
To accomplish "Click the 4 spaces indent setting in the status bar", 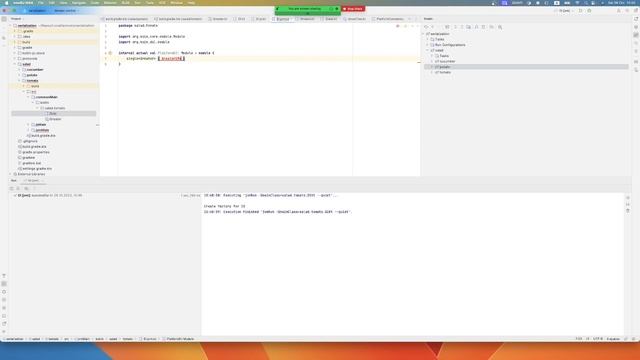I will click(x=613, y=339).
